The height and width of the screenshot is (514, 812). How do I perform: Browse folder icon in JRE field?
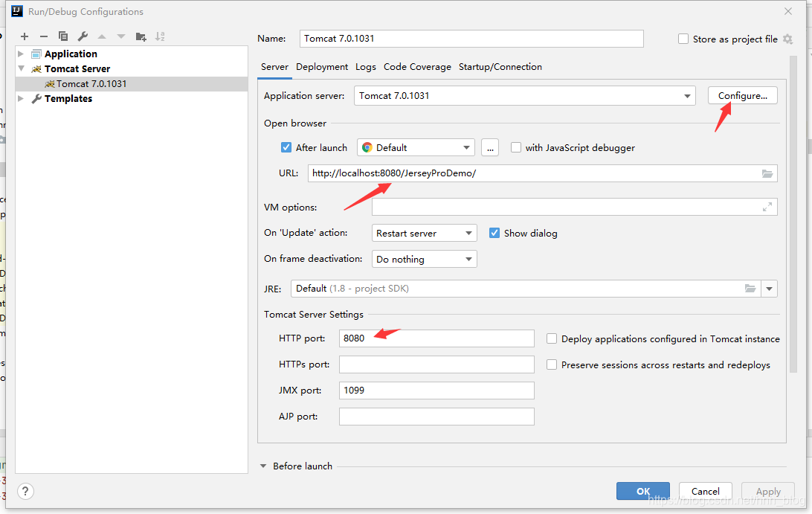click(x=750, y=289)
